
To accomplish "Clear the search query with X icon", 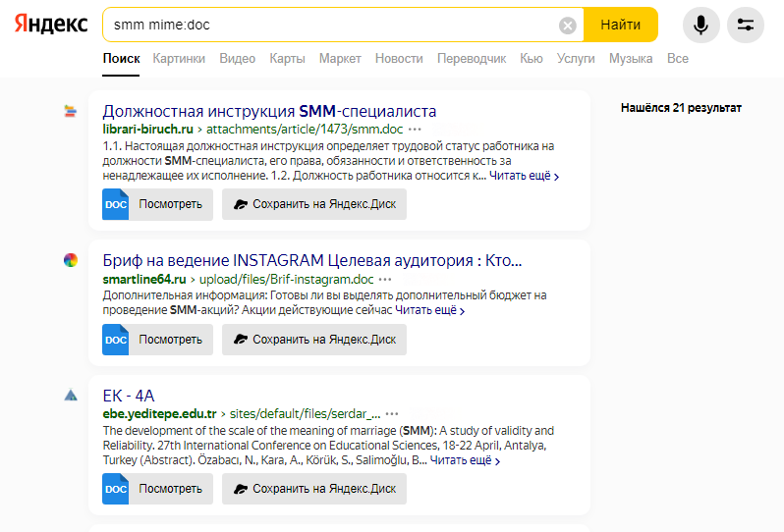I will (x=568, y=25).
